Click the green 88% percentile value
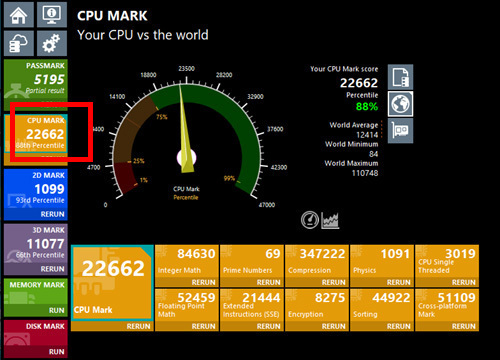The height and width of the screenshot is (360, 500). pyautogui.click(x=367, y=107)
